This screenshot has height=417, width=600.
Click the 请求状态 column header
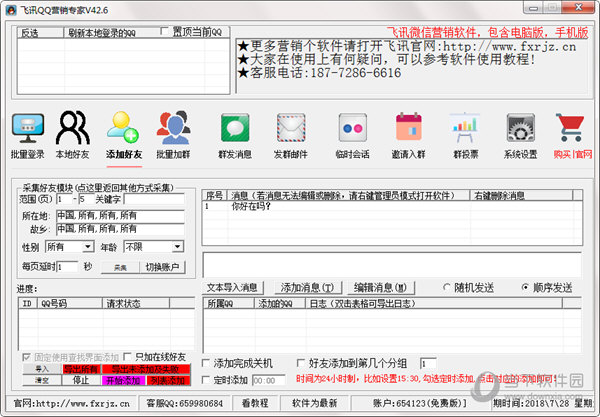[x=136, y=303]
